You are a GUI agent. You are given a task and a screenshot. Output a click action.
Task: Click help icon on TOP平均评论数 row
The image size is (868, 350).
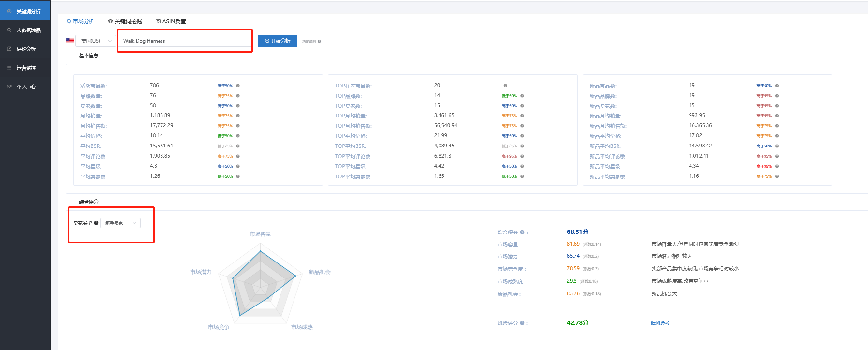point(522,156)
